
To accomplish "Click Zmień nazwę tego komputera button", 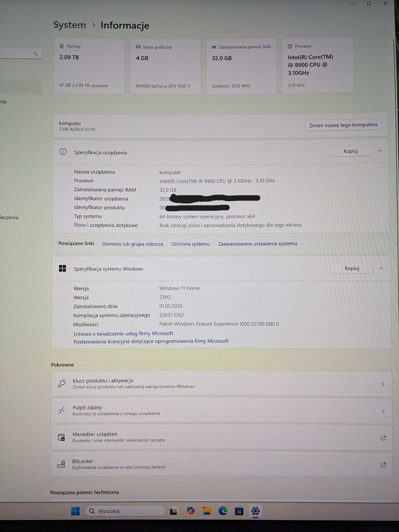I will 343,125.
